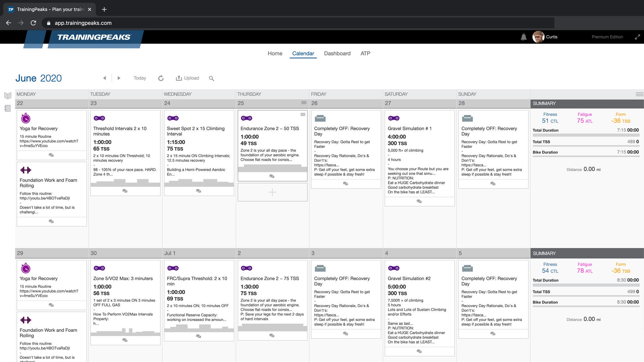The image size is (644, 362).
Task: Click Total TSS progress bar in first summary
Action: pos(586,146)
